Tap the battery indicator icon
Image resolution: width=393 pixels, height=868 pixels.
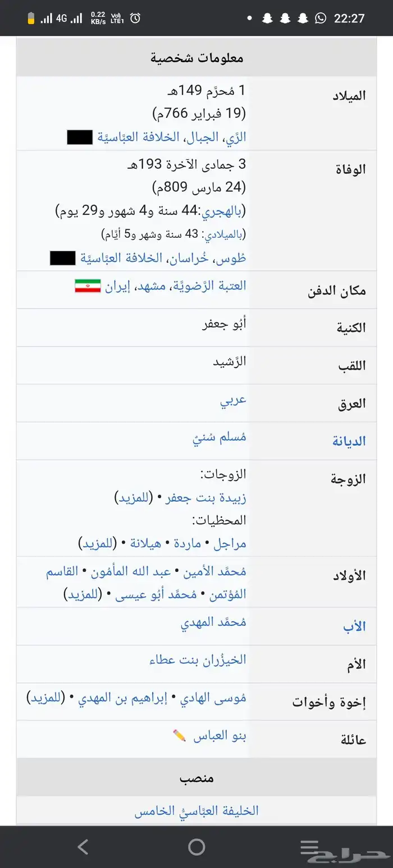[x=31, y=18]
